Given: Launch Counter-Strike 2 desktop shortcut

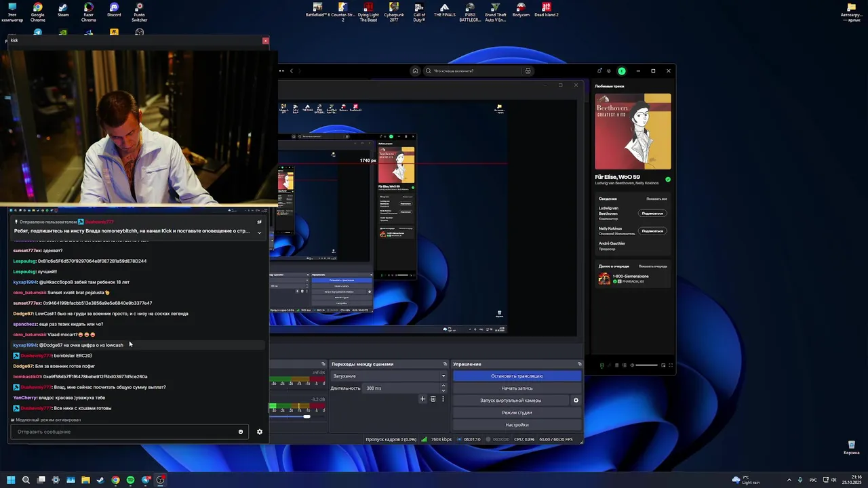Looking at the screenshot, I should (x=342, y=12).
